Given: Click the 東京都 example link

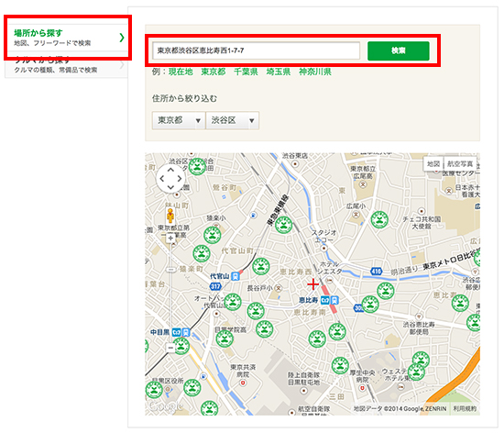Looking at the screenshot, I should coord(214,72).
